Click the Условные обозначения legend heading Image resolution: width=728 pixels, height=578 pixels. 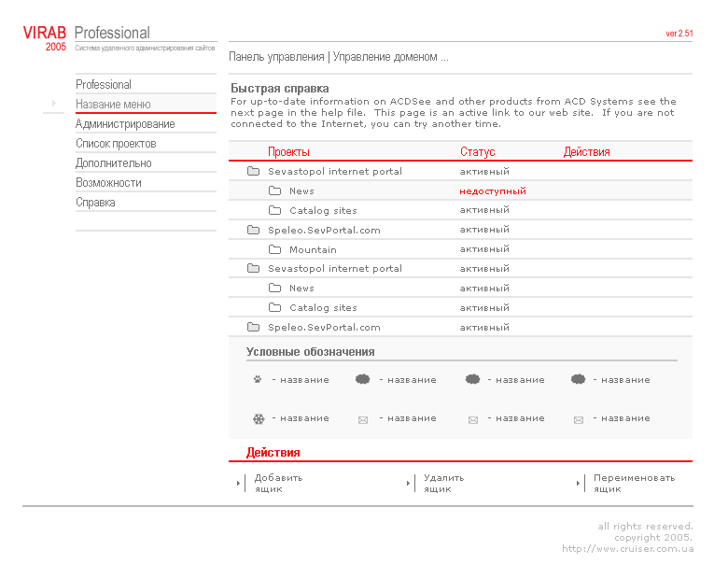pos(310,352)
